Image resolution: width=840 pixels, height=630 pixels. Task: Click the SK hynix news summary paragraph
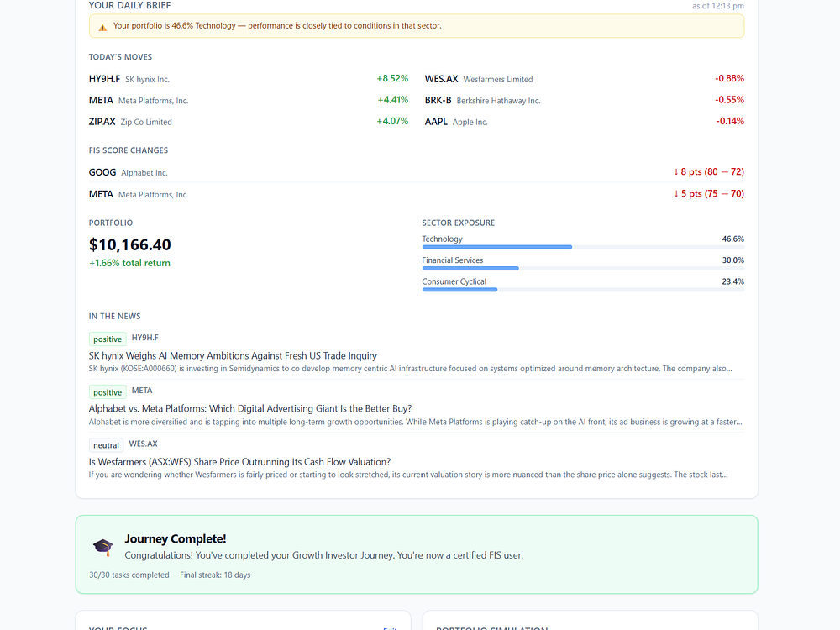pyautogui.click(x=411, y=369)
